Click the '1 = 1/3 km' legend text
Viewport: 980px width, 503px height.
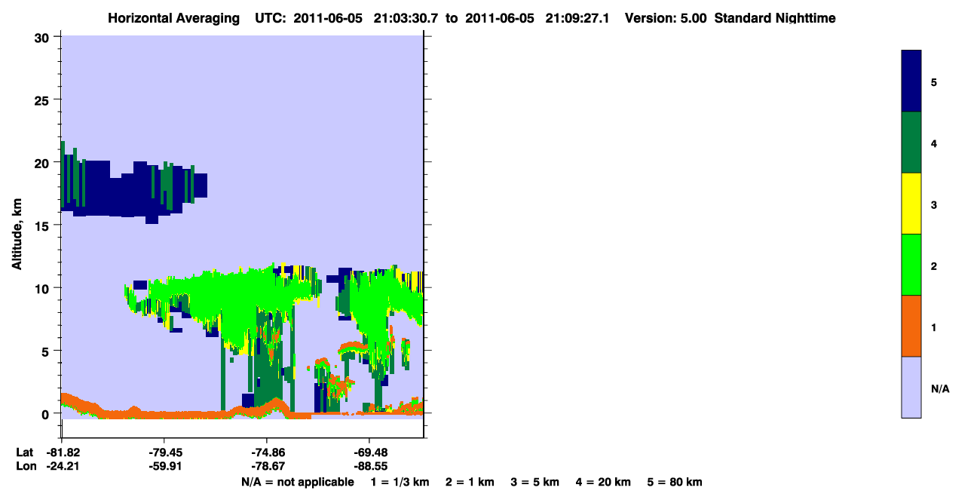pyautogui.click(x=400, y=482)
